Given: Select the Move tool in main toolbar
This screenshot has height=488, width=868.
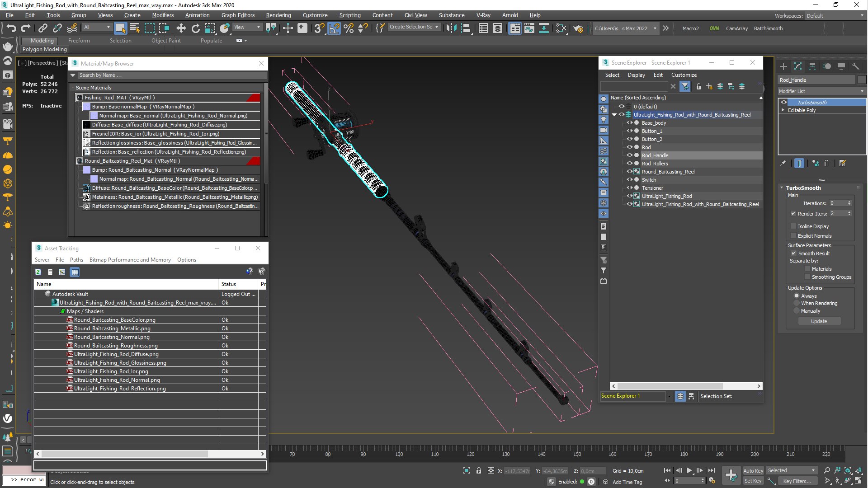Looking at the screenshot, I should tap(181, 28).
